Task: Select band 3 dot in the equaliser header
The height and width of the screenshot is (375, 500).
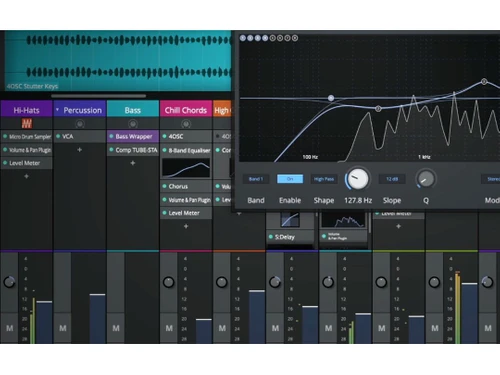Action: click(x=258, y=38)
